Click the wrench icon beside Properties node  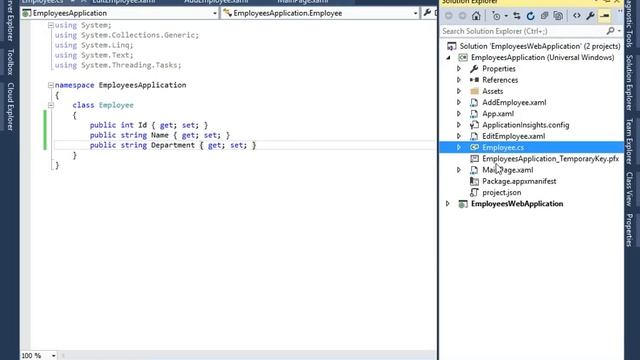(474, 69)
